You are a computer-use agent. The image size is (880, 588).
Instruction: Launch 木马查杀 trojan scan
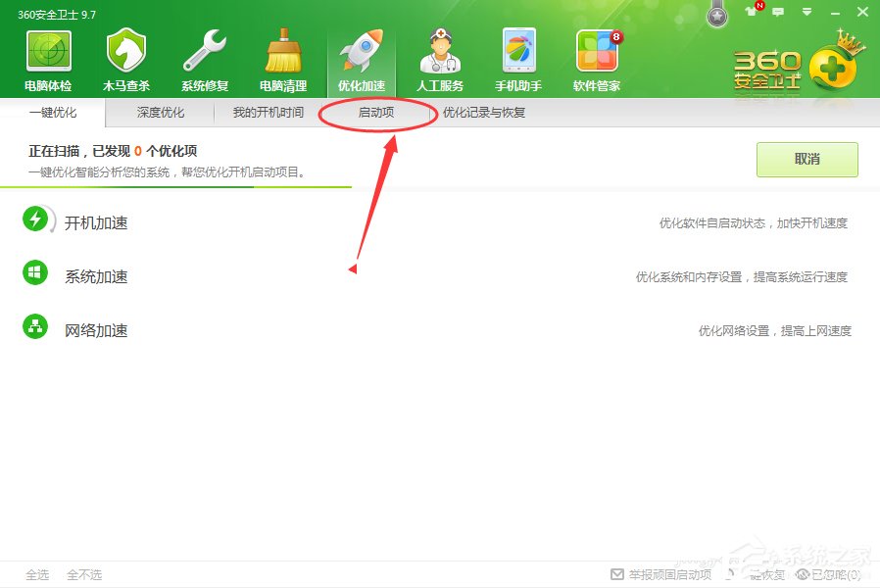(125, 57)
